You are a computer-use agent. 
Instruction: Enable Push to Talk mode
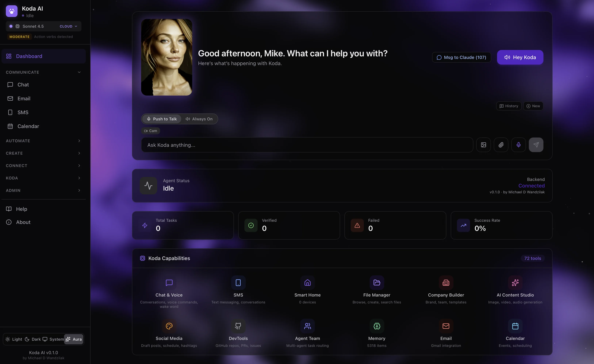pos(162,119)
